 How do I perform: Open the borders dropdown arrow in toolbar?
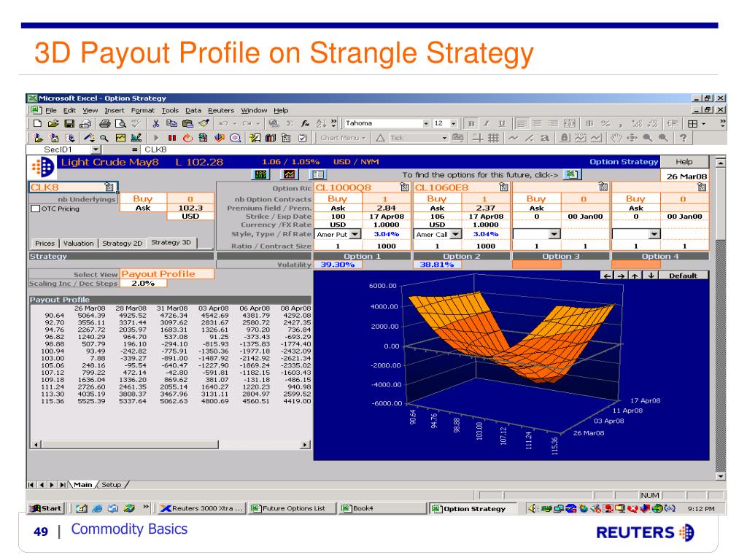tap(704, 124)
